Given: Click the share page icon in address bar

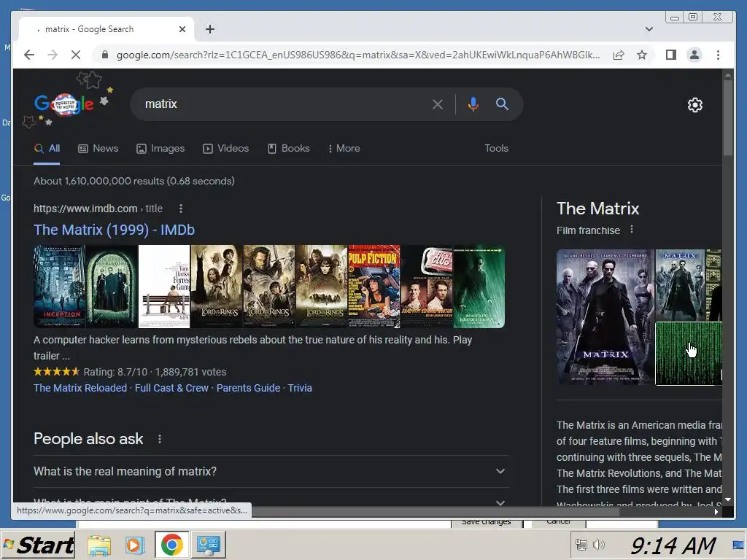Looking at the screenshot, I should point(619,55).
